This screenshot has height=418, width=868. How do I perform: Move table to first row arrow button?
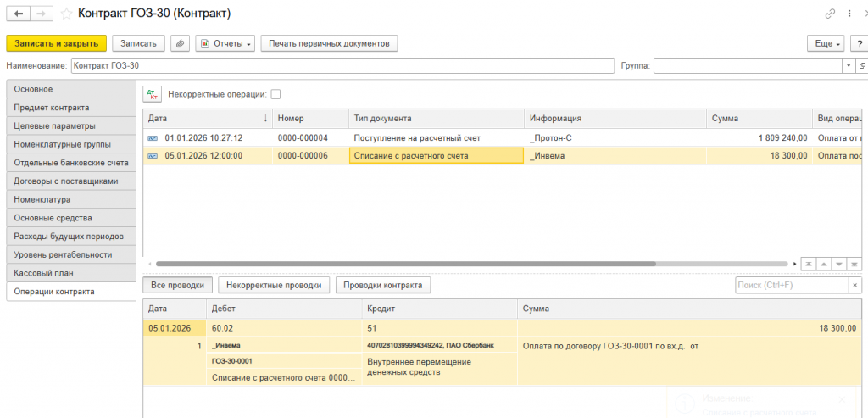click(x=810, y=264)
